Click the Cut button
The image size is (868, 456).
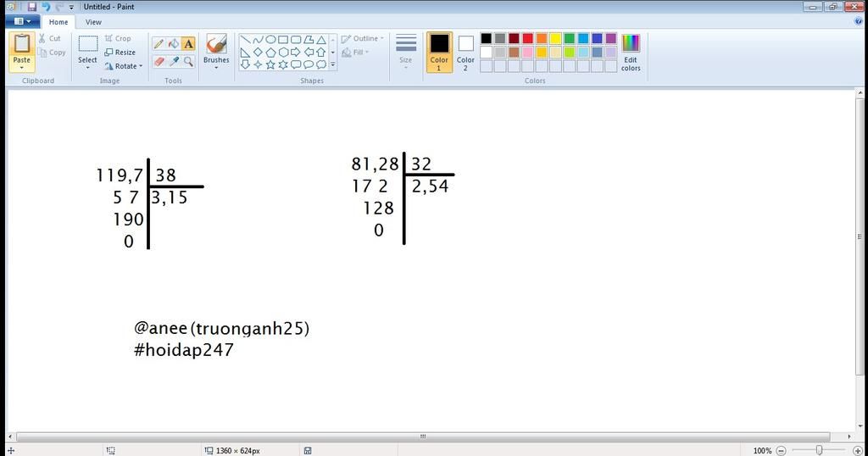point(49,38)
